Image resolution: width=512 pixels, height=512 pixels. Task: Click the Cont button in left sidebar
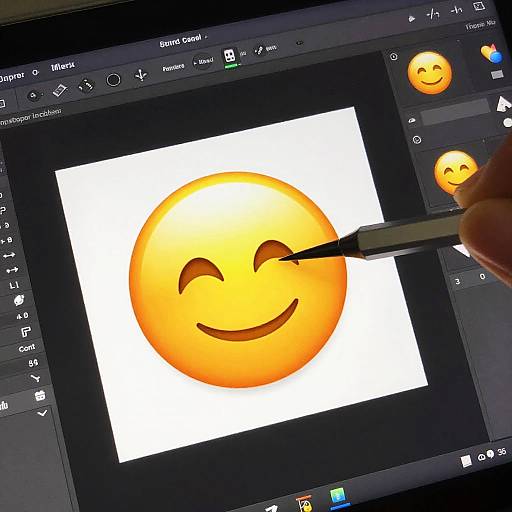tap(27, 348)
